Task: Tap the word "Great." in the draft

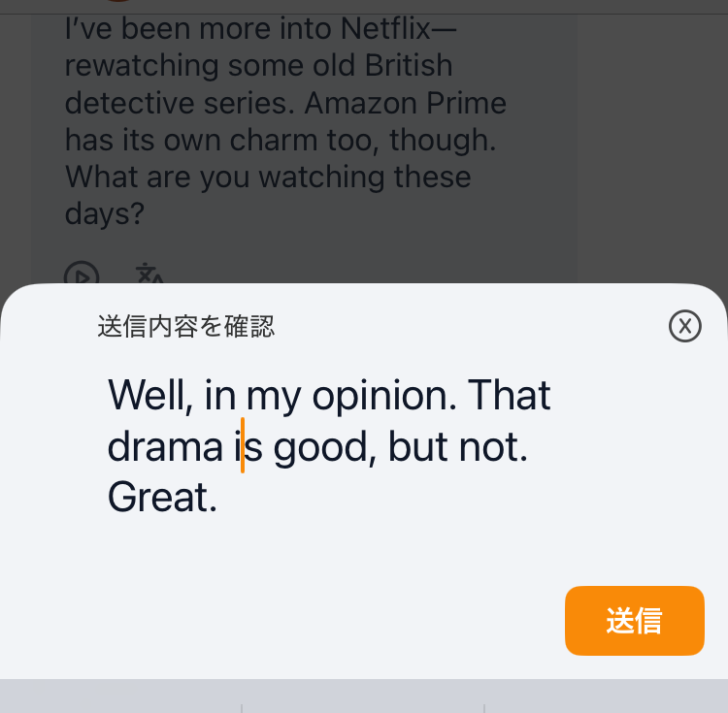Action: tap(162, 498)
